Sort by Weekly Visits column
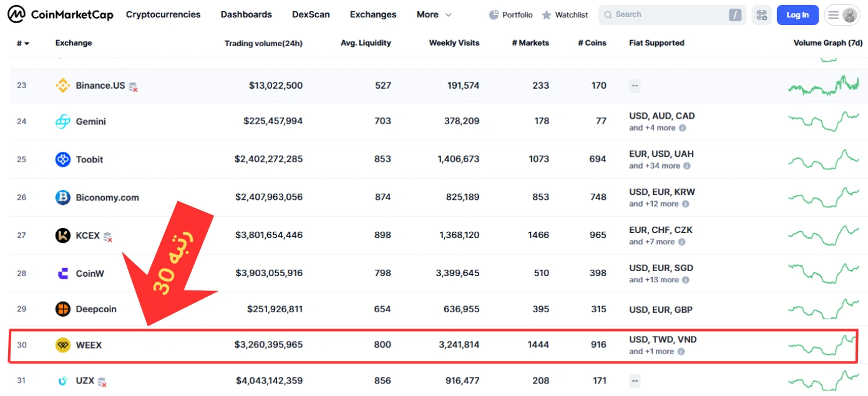The height and width of the screenshot is (396, 868). point(454,43)
